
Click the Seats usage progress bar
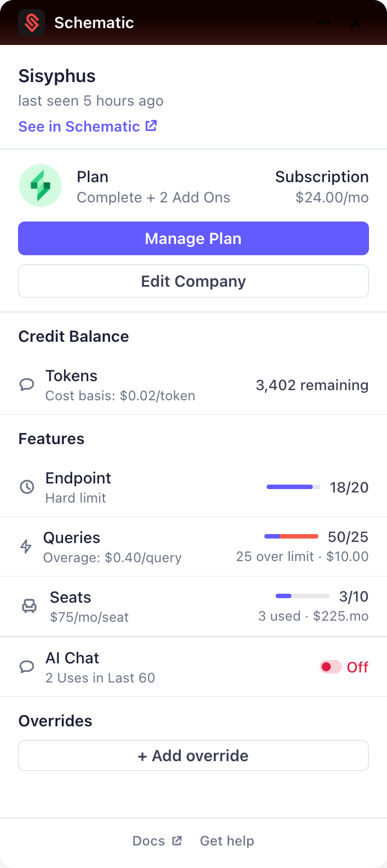pos(302,596)
